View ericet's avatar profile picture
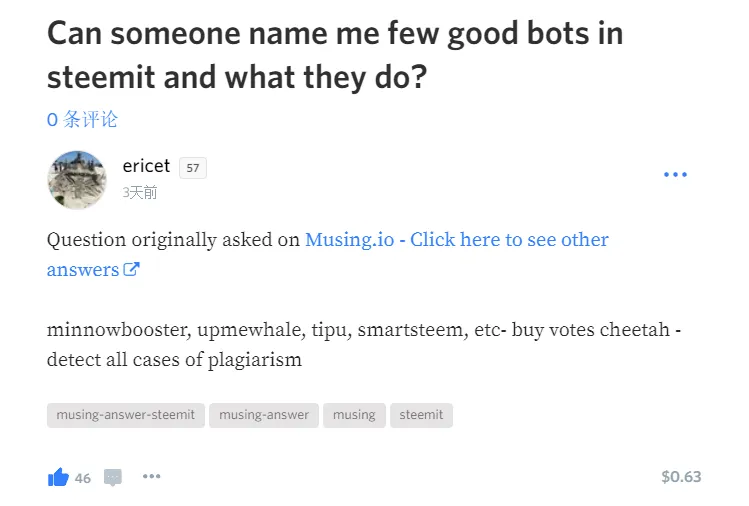This screenshot has width=749, height=506. (77, 180)
